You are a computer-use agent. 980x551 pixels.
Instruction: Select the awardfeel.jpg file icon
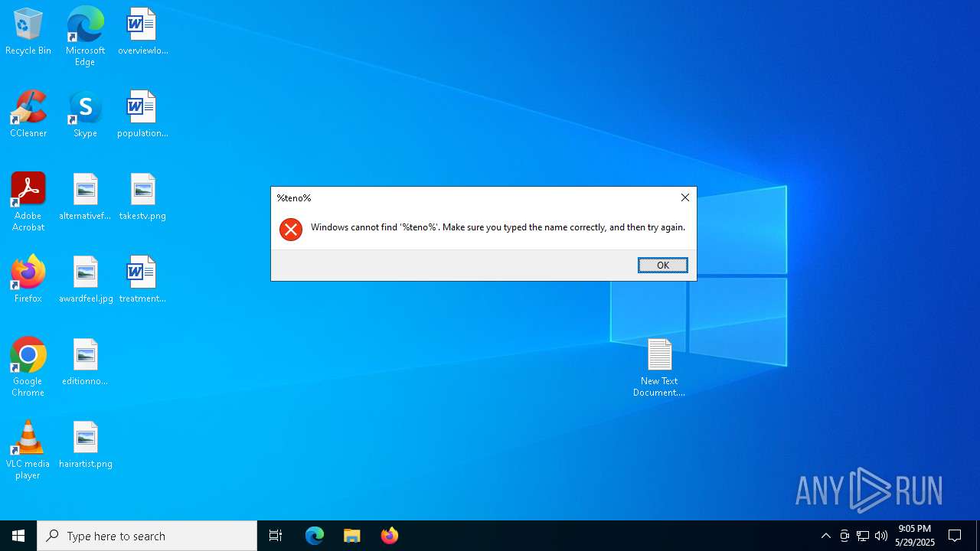86,280
